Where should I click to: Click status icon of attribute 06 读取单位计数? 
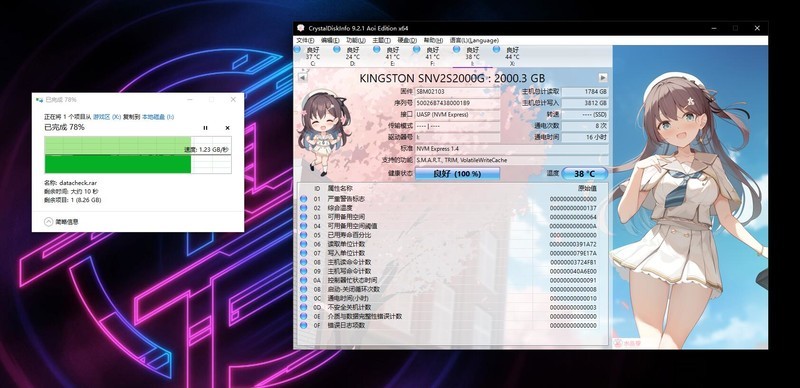(x=304, y=244)
